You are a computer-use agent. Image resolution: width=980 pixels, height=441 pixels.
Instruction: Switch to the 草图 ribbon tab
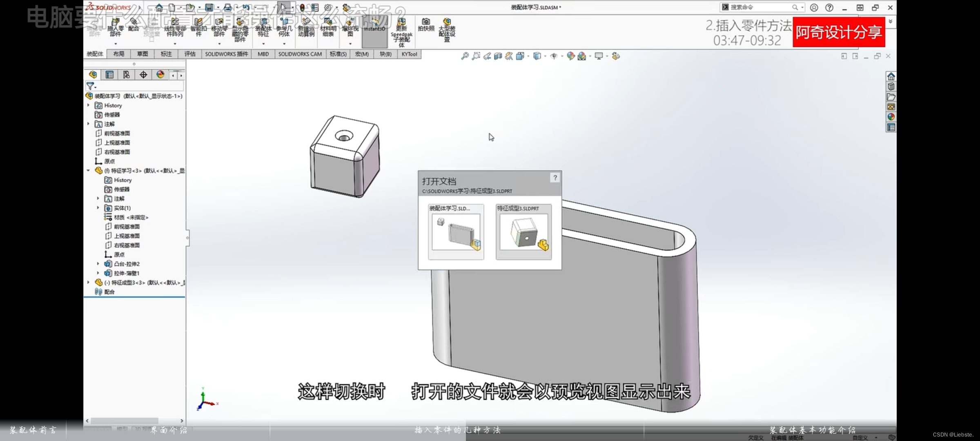pos(143,54)
